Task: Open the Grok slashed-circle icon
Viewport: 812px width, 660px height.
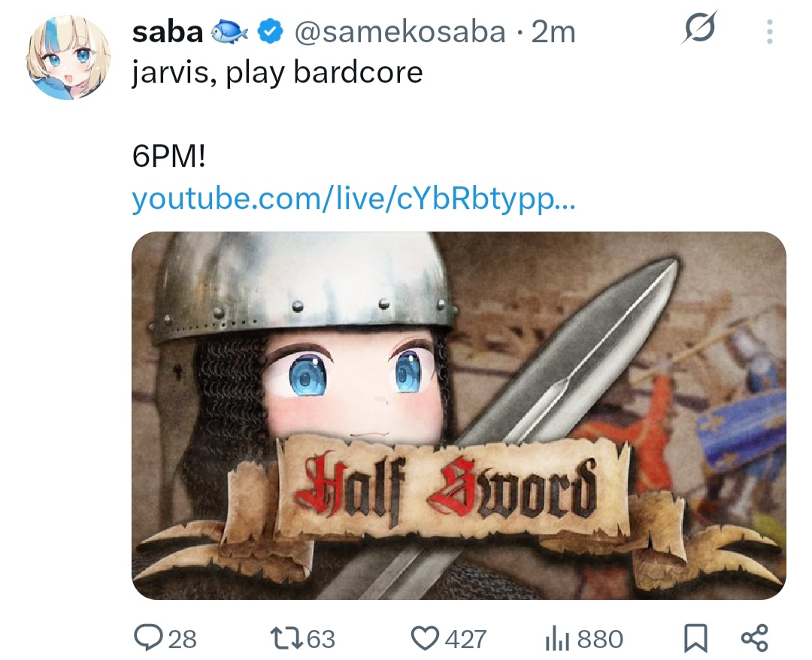Action: 700,27
